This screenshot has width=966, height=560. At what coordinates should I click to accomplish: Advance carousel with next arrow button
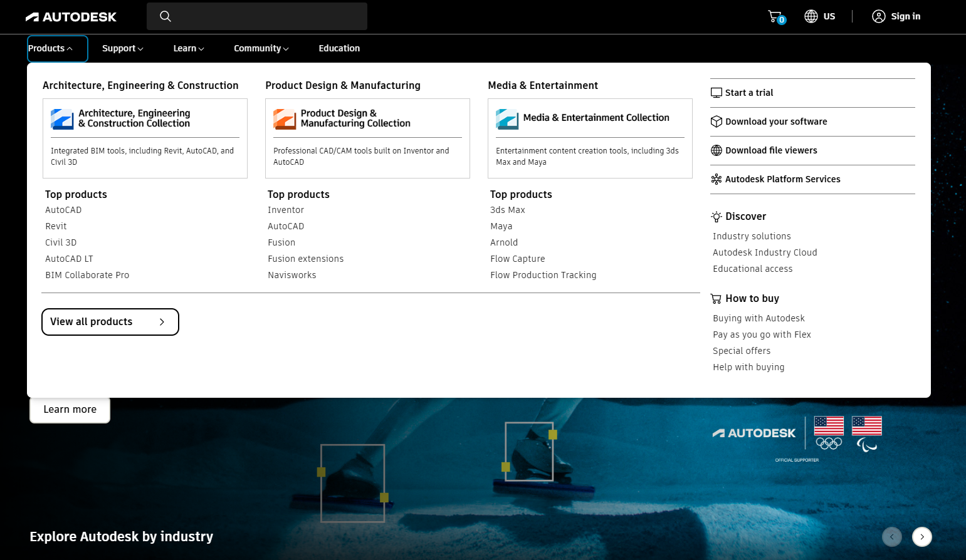pos(921,537)
